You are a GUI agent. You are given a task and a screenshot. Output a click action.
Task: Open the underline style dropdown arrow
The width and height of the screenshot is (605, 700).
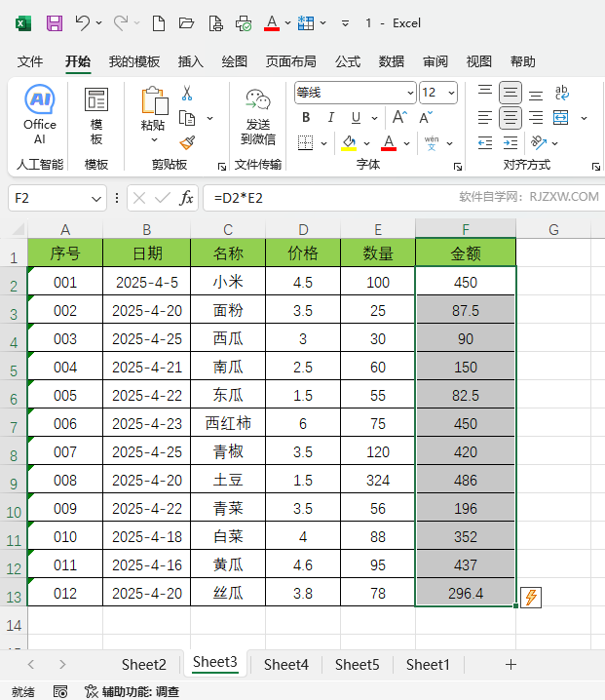(375, 118)
